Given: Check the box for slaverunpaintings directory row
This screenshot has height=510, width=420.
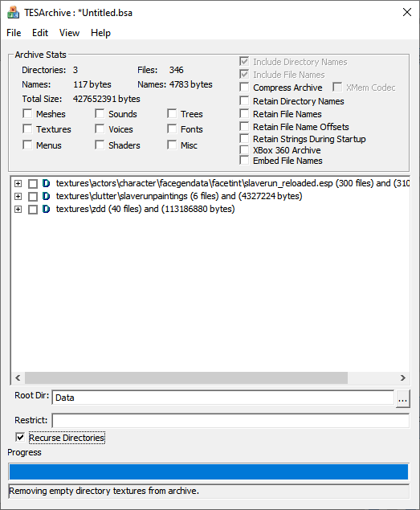Looking at the screenshot, I should 33,197.
